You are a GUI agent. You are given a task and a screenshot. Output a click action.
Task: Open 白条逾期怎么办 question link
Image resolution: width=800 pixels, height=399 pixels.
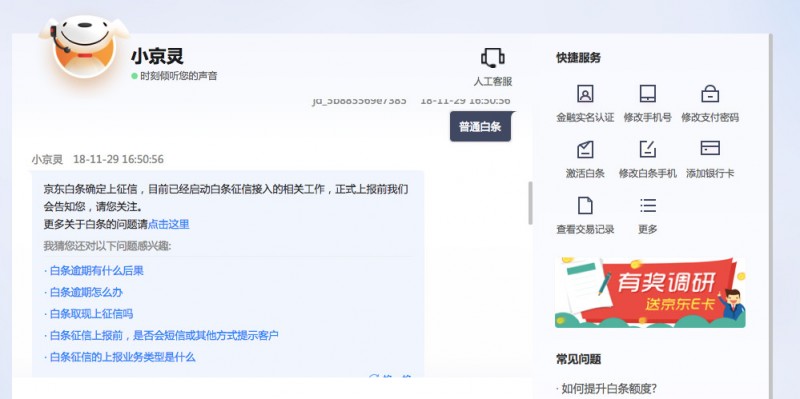tap(86, 292)
